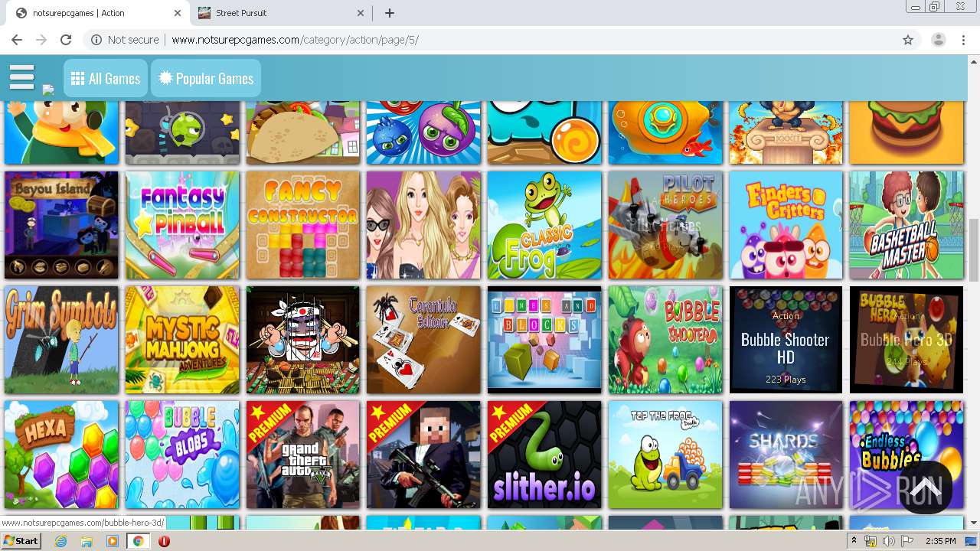The width and height of the screenshot is (980, 551).
Task: Launch Internet Explorer from the taskbar
Action: tap(61, 541)
